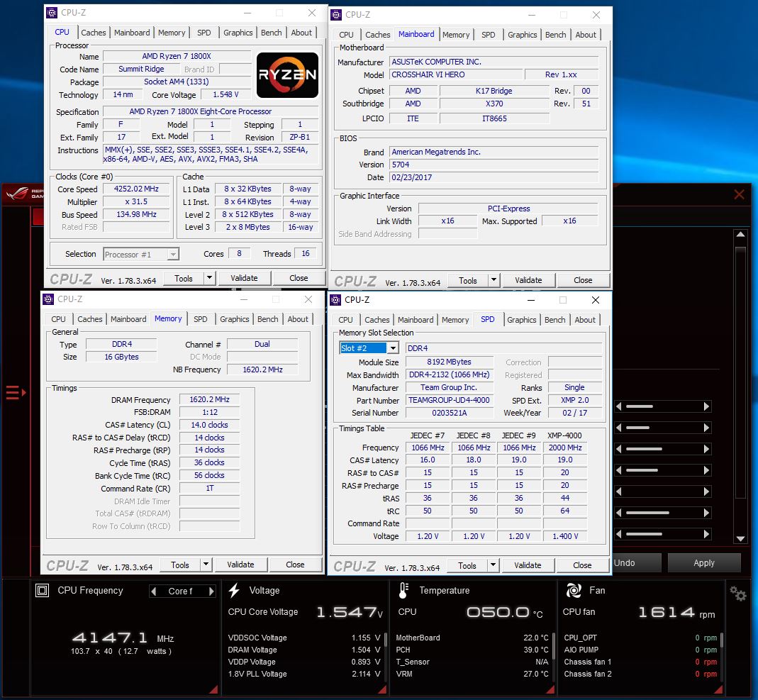Open the ROG sidebar hamburger menu
The image size is (758, 700).
point(16,392)
